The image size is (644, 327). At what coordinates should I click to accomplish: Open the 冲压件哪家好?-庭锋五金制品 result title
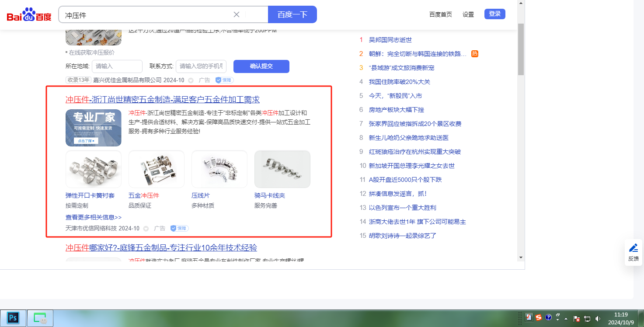(161, 248)
